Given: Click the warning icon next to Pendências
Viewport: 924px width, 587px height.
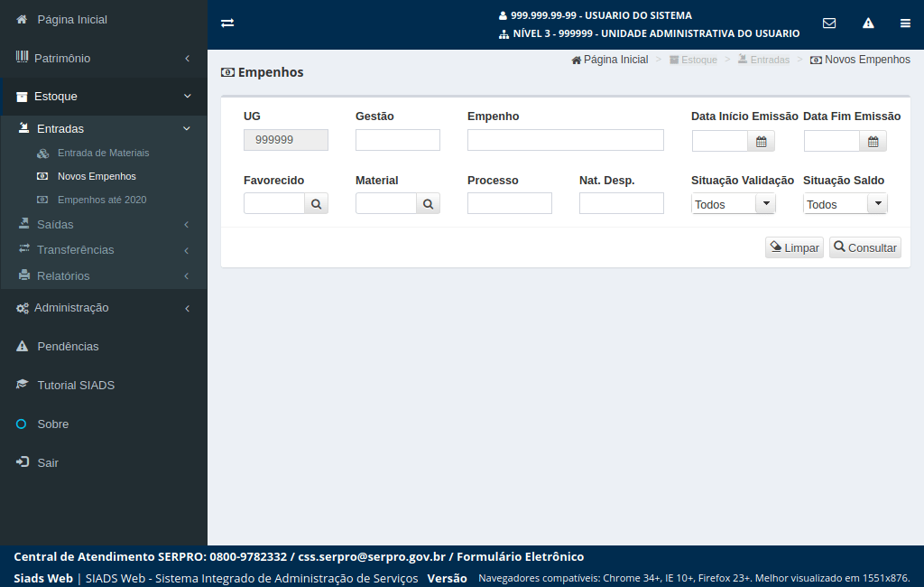Looking at the screenshot, I should [22, 346].
